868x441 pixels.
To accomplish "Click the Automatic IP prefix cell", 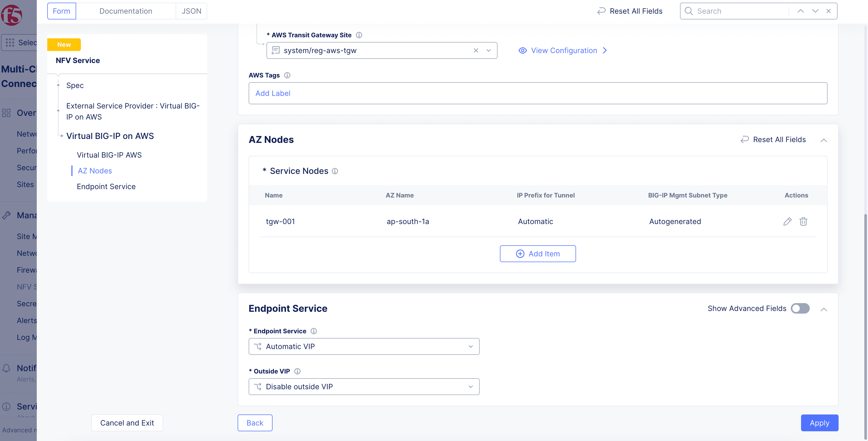I will point(535,221).
